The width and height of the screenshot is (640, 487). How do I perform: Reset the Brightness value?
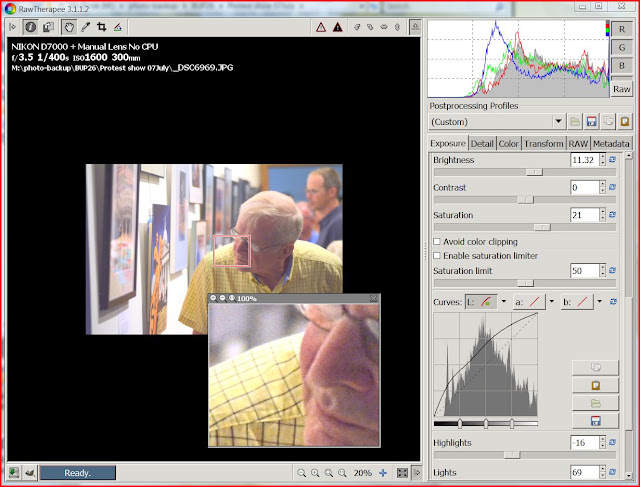[x=612, y=160]
